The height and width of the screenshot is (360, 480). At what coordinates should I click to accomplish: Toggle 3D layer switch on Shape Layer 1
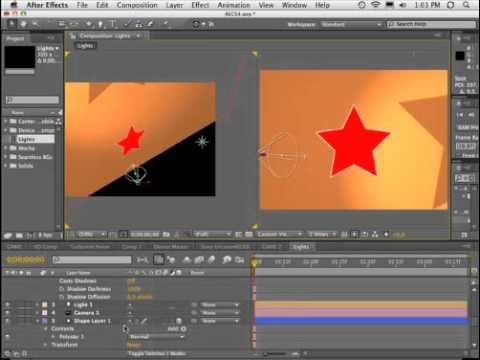point(179,321)
